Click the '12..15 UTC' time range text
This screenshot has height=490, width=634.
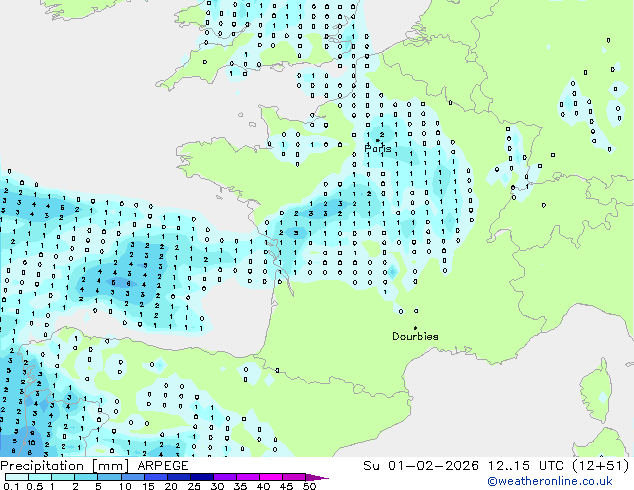pos(526,466)
